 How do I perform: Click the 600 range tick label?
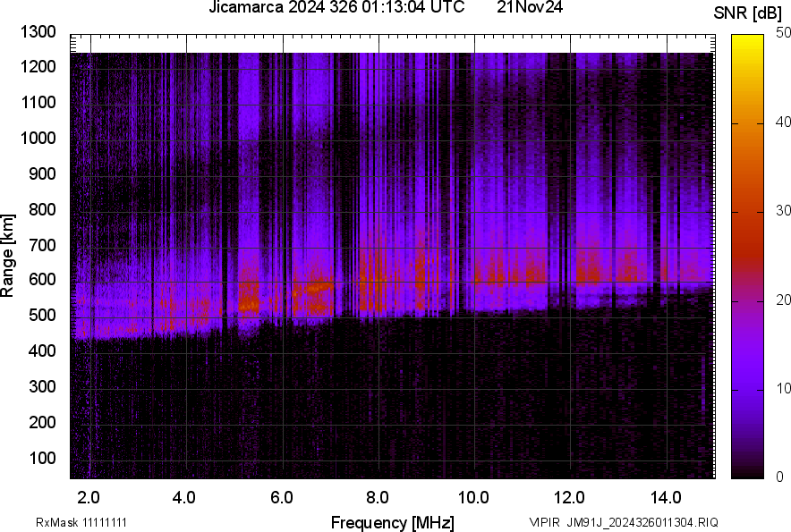(x=42, y=280)
